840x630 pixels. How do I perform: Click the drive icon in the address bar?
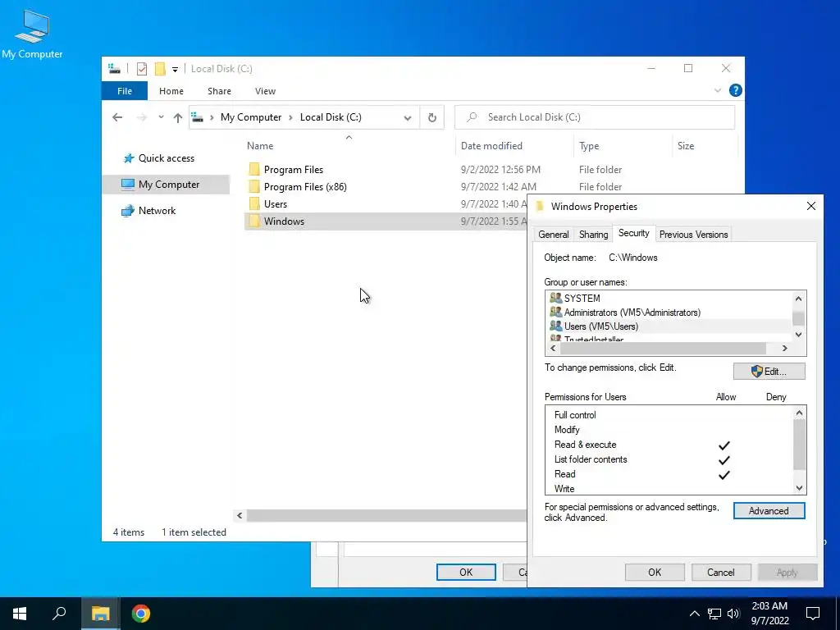point(198,117)
